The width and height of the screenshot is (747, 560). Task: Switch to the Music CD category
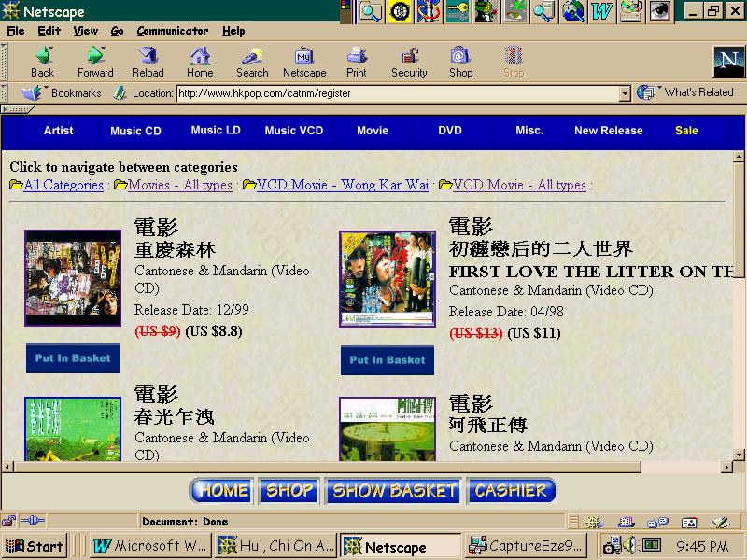click(x=135, y=131)
